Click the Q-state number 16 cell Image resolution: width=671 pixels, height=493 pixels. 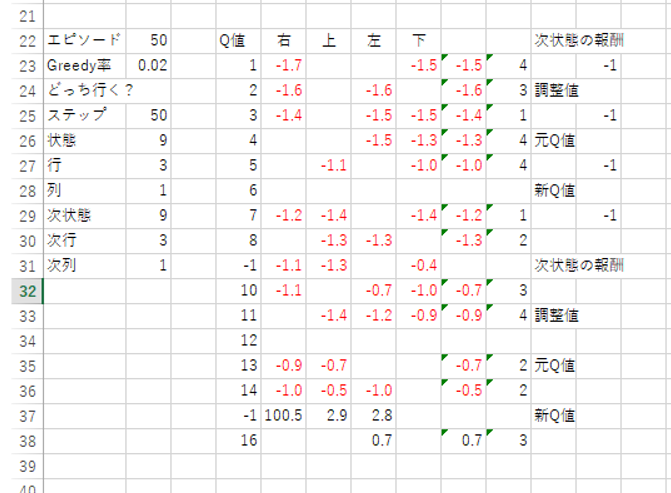click(x=238, y=441)
